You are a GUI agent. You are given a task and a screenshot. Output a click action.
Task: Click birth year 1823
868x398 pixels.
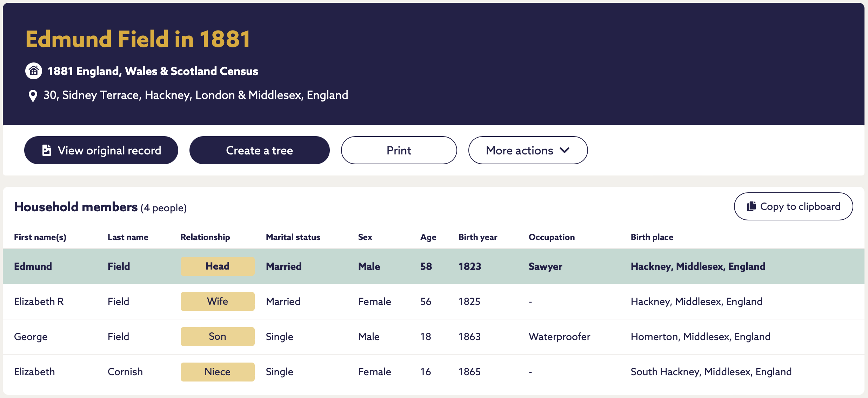click(x=470, y=266)
